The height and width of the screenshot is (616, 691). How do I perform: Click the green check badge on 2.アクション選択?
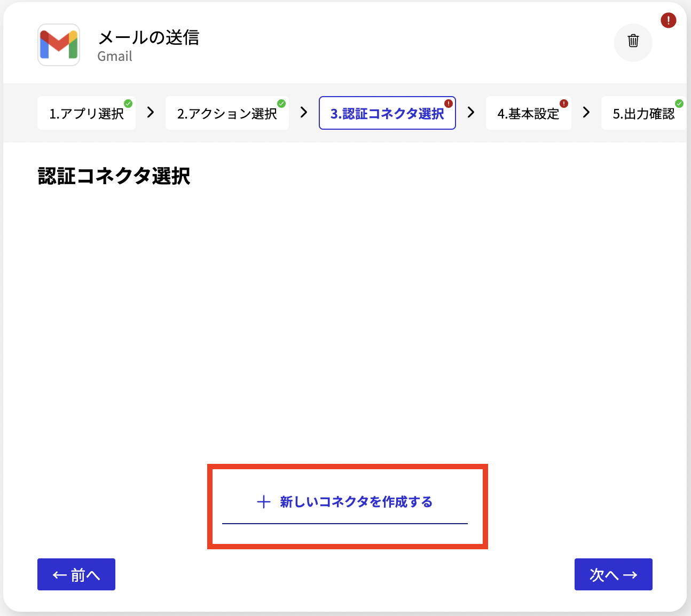click(x=281, y=104)
